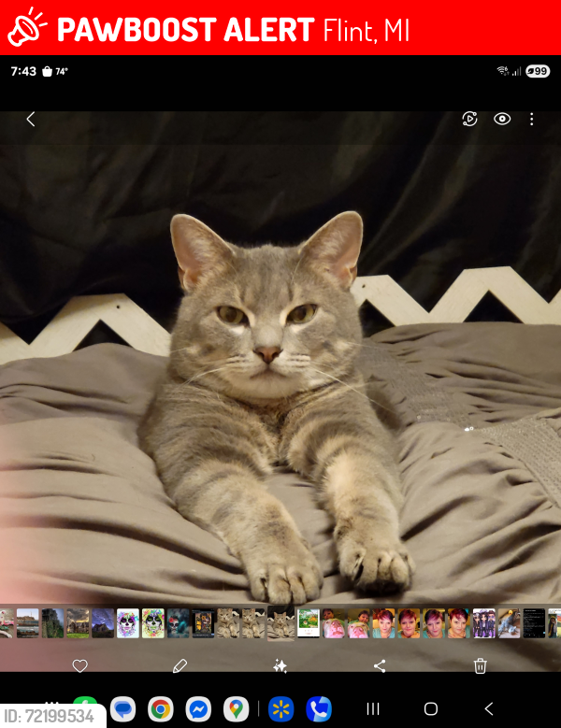The height and width of the screenshot is (728, 561).
Task: Tap the shopping bag notification icon
Action: click(x=47, y=72)
